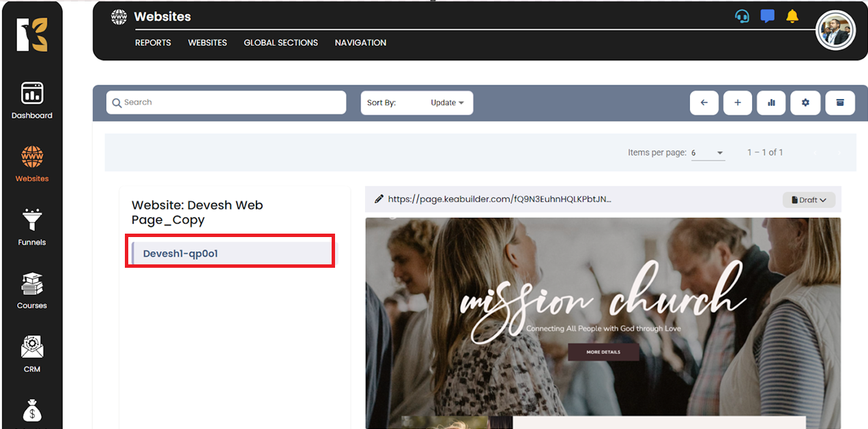Click the headset support icon
This screenshot has height=429, width=868.
[x=742, y=16]
